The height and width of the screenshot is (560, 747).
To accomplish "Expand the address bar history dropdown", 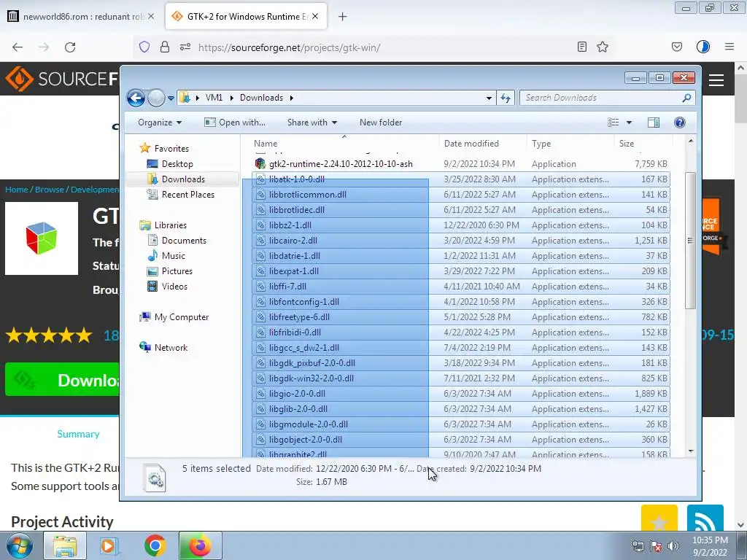I will pyautogui.click(x=489, y=98).
